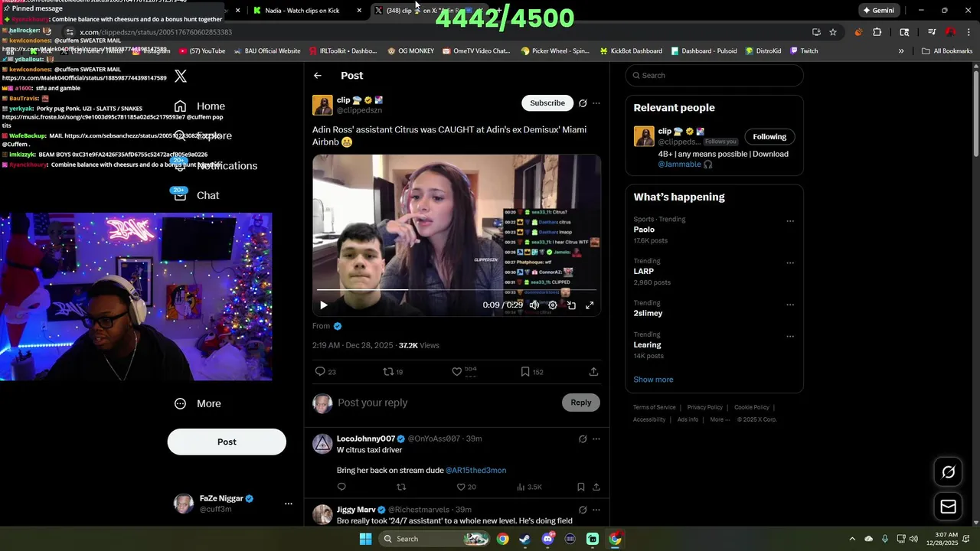Open video playback settings gear

point(552,305)
